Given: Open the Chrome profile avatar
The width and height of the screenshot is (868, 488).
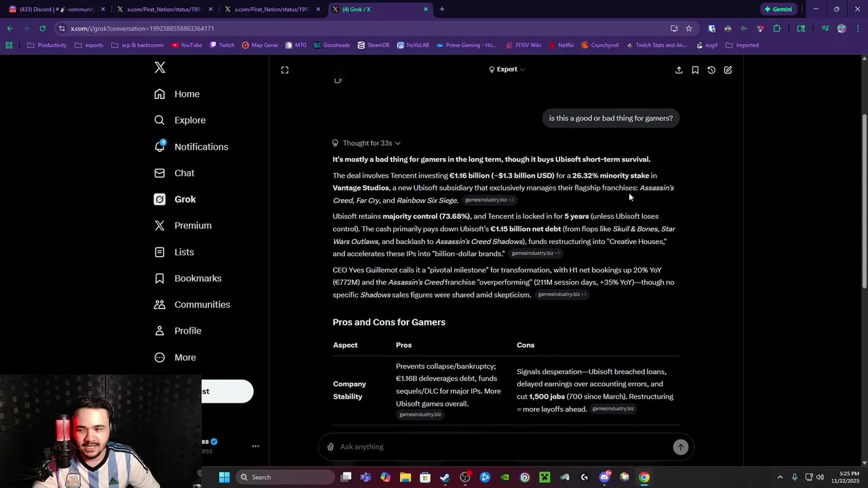Looking at the screenshot, I should (842, 28).
